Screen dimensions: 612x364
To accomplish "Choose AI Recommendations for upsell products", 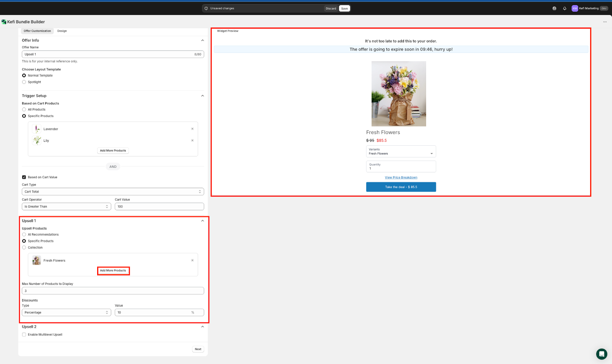I will tap(24, 234).
